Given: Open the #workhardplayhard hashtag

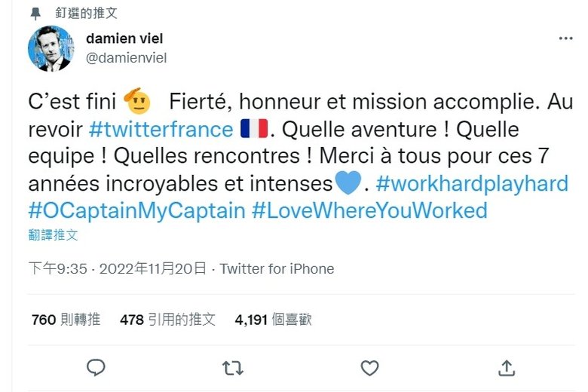Looking at the screenshot, I should tap(471, 182).
